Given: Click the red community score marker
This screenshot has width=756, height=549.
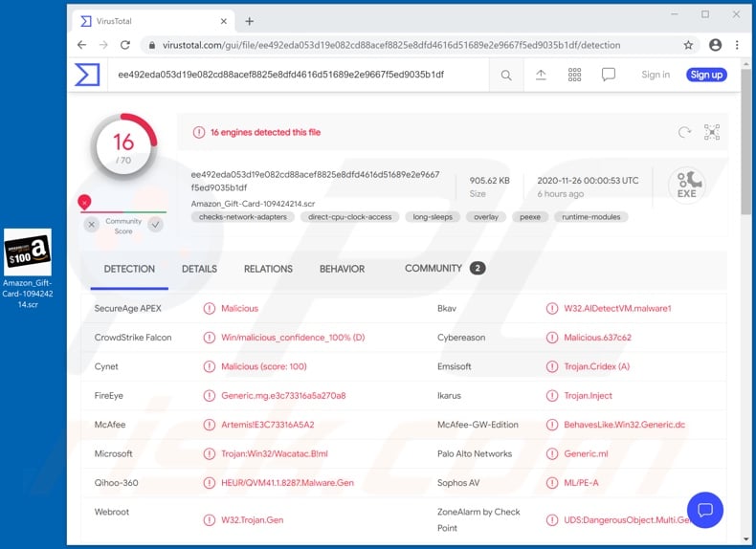Looking at the screenshot, I should pos(84,203).
